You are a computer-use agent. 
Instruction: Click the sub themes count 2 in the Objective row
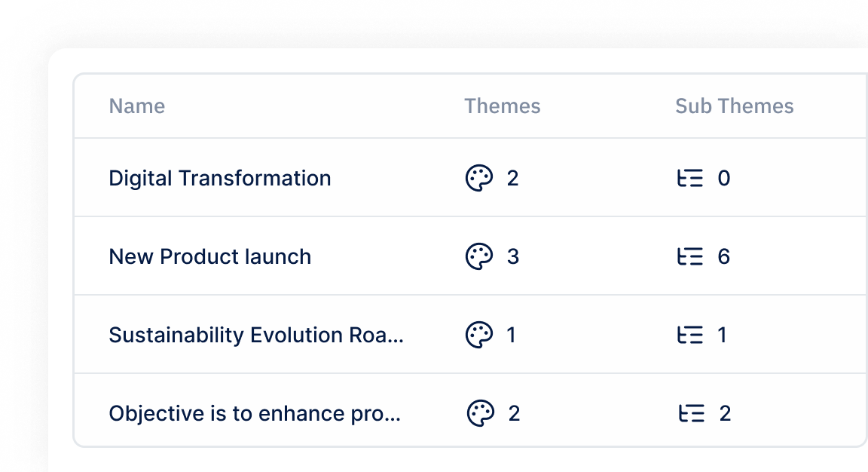725,413
